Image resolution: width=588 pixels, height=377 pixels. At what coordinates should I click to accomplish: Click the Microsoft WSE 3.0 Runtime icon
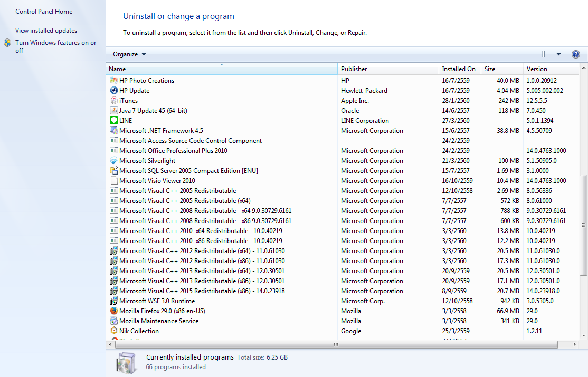(x=113, y=301)
